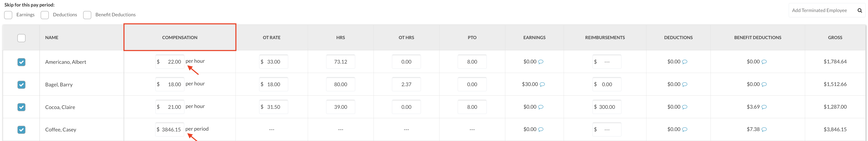Edit Albert Americano's hourly compensation field
This screenshot has width=868, height=141.
170,62
